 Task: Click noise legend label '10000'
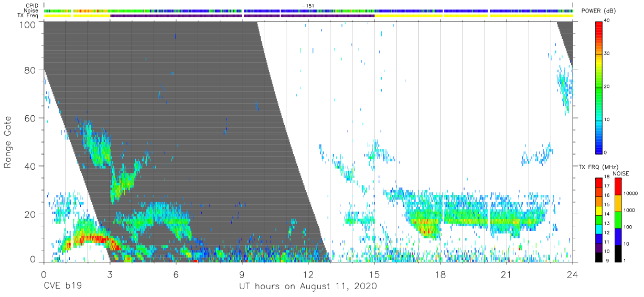[630, 193]
